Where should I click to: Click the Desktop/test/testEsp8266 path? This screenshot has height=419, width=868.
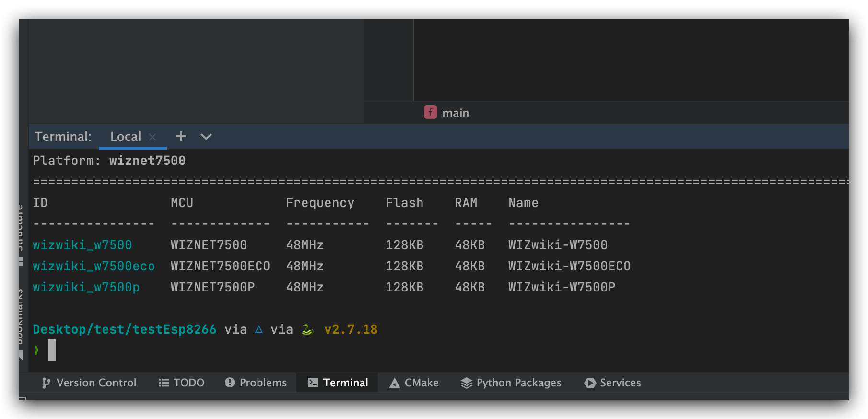[124, 329]
